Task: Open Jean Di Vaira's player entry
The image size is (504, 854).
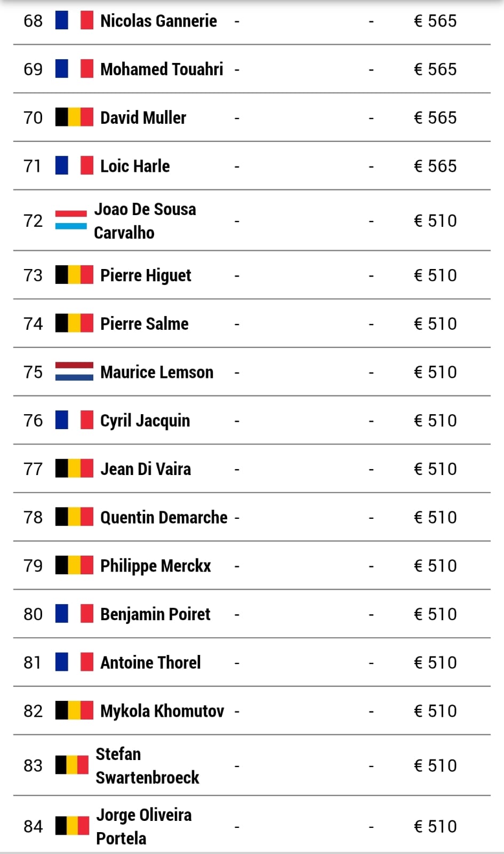Action: [x=146, y=469]
